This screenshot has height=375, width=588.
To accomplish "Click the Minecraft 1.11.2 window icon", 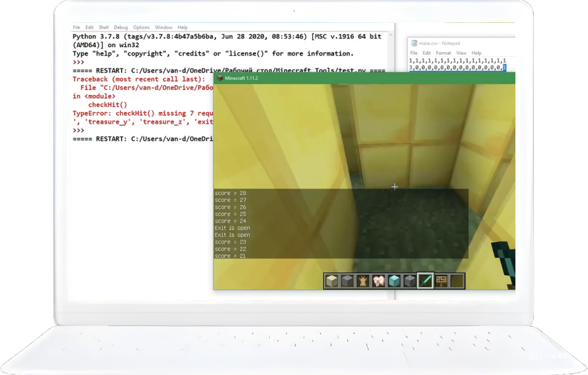I will (x=220, y=78).
